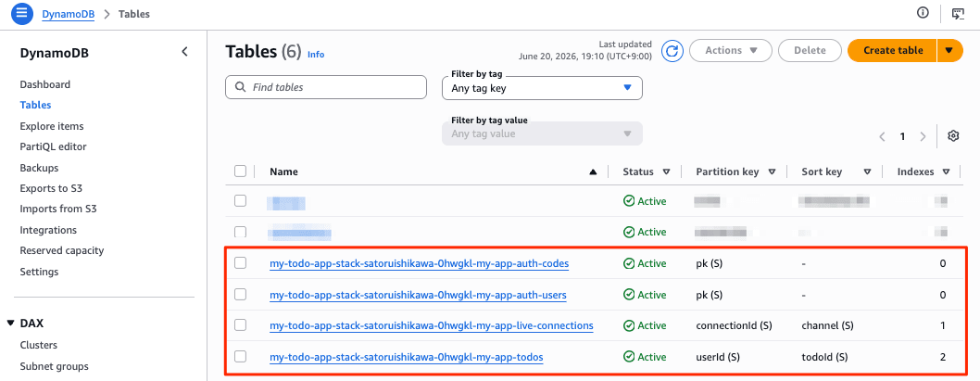This screenshot has width=980, height=381.
Task: Click channel (S) sort key cell
Action: click(x=827, y=326)
